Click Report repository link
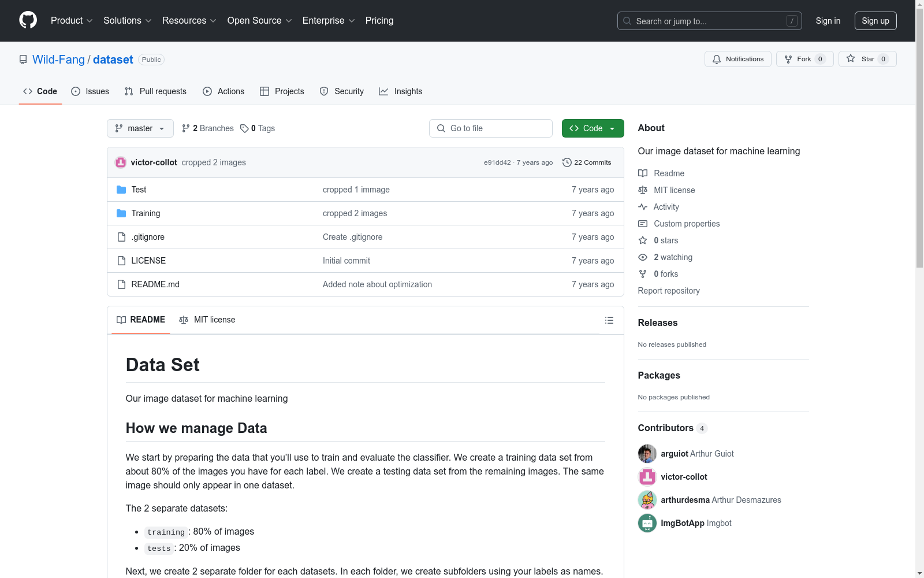Viewport: 924px width, 578px height. pos(669,291)
